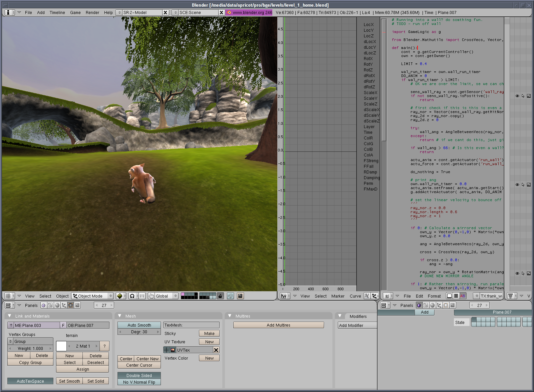Image resolution: width=534 pixels, height=392 pixels.
Task: Toggle Double Sided option
Action: click(x=139, y=375)
